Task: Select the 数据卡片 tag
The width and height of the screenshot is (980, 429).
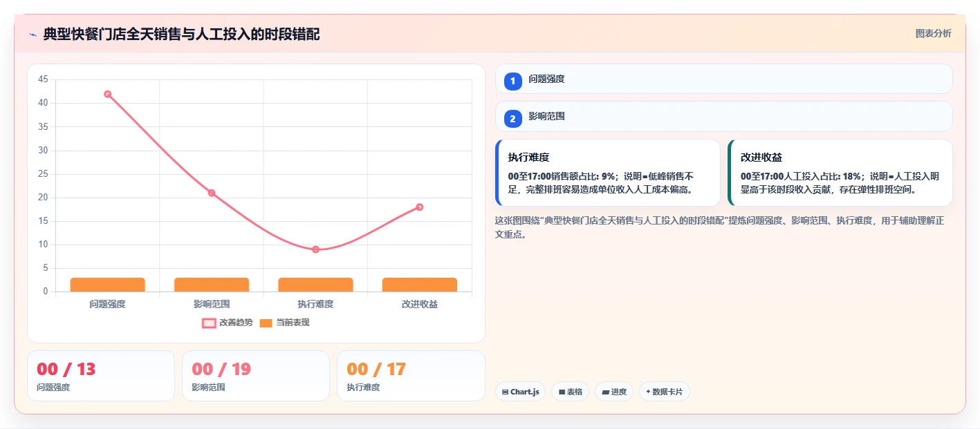Action: pyautogui.click(x=664, y=392)
